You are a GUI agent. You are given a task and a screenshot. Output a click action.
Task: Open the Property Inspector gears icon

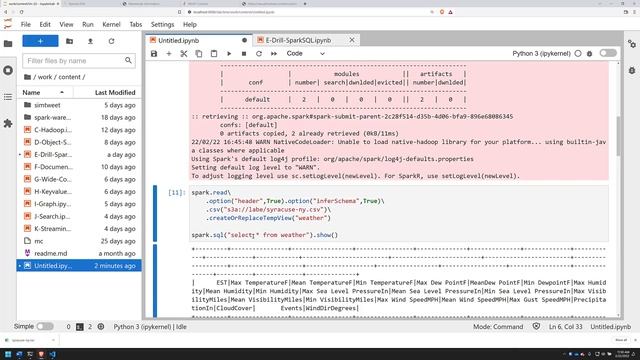pos(632,44)
